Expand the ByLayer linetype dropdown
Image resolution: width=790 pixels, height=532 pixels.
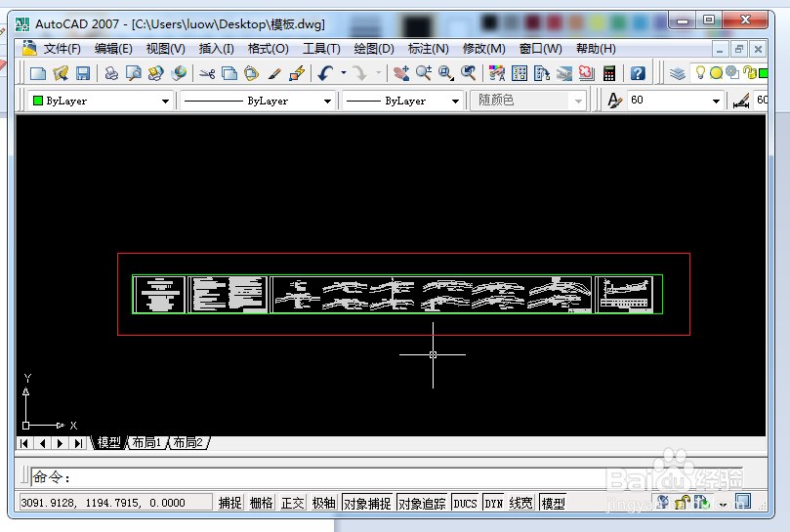tap(327, 101)
